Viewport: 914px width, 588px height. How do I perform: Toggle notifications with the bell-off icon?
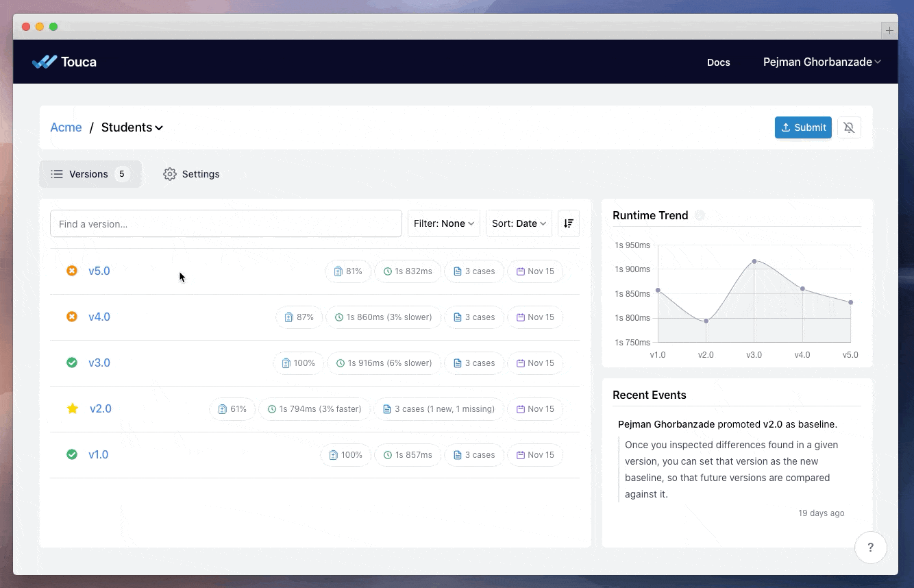coord(849,127)
